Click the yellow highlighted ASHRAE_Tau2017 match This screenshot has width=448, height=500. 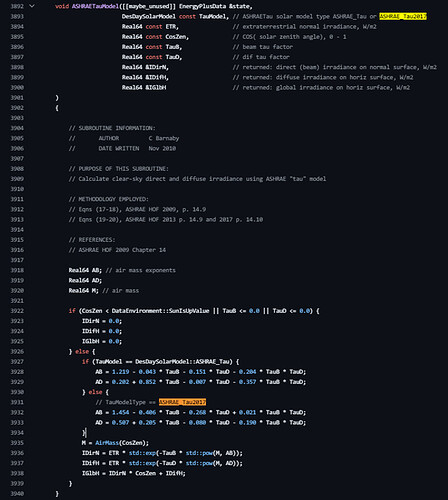coord(403,16)
